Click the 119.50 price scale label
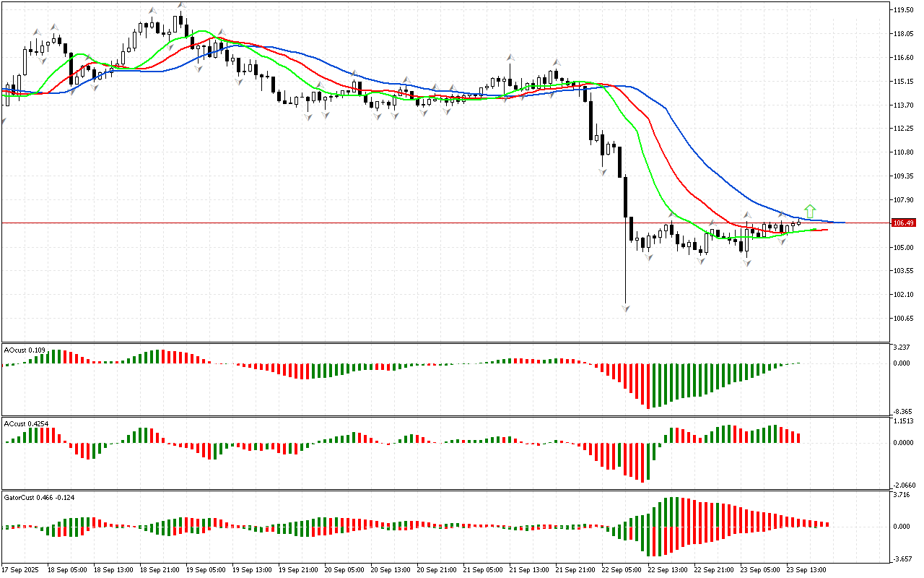This screenshot has width=924, height=578. (904, 10)
